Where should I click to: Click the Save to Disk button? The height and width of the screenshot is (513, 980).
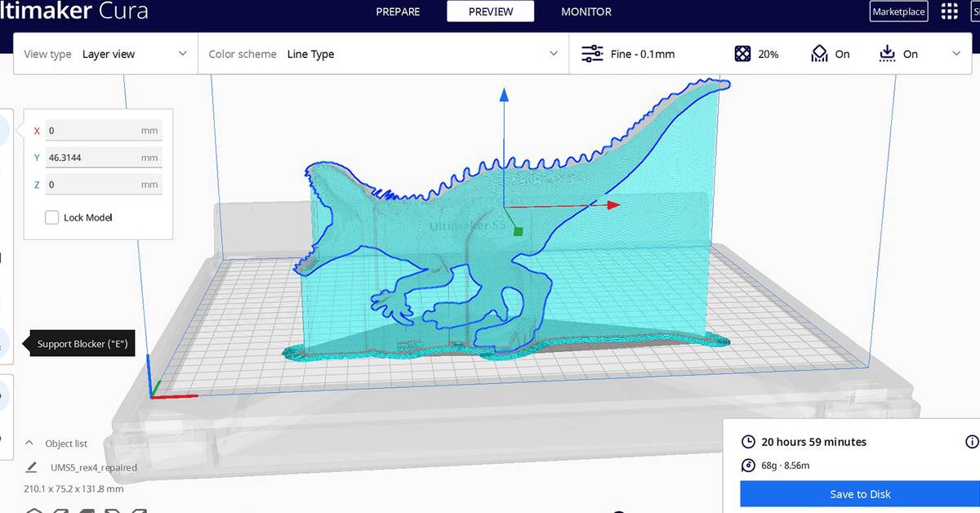[x=859, y=494]
